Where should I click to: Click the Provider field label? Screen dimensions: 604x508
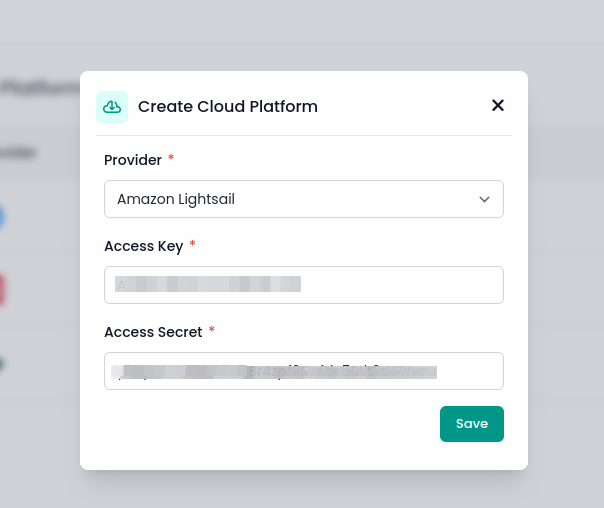[x=133, y=160]
